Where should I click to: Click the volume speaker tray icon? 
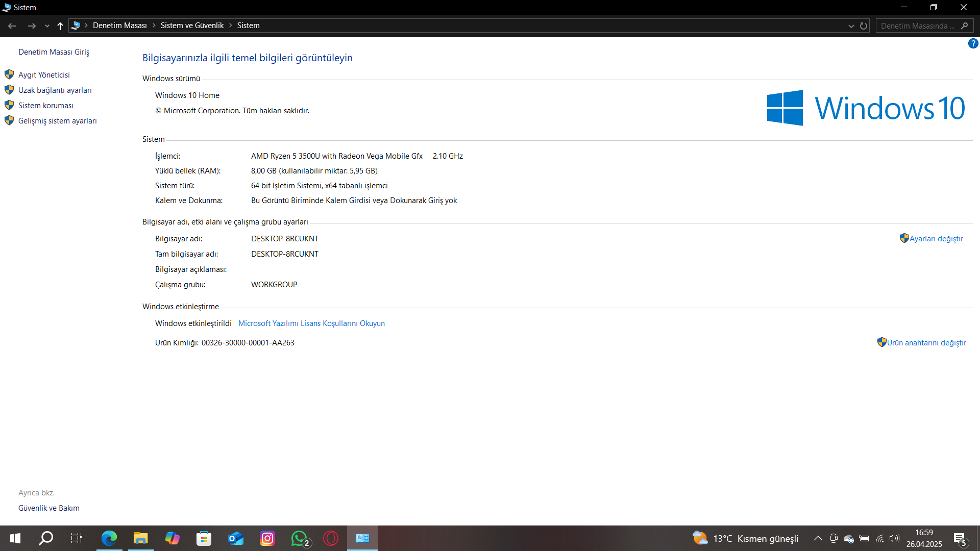894,538
